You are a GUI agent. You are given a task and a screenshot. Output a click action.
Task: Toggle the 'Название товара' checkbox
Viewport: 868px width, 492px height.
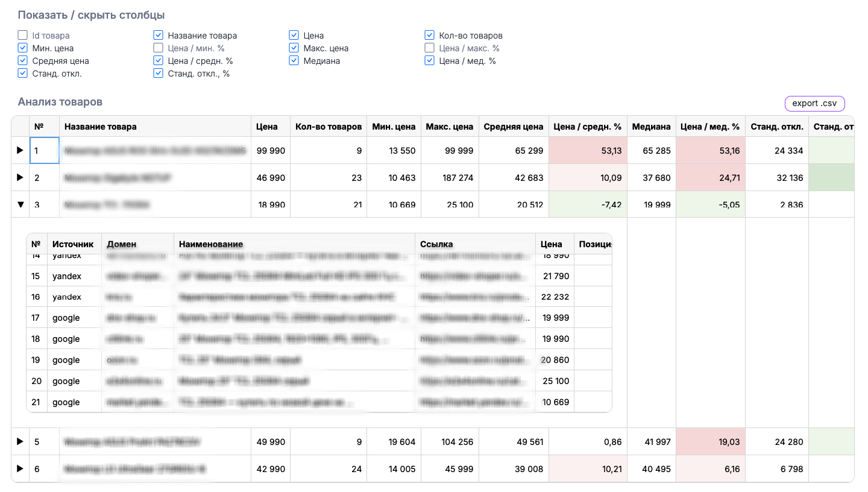(x=159, y=36)
